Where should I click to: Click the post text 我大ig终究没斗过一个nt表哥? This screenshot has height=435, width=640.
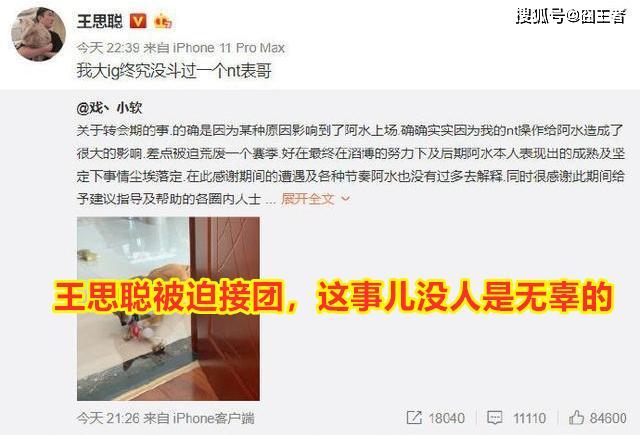tap(174, 71)
